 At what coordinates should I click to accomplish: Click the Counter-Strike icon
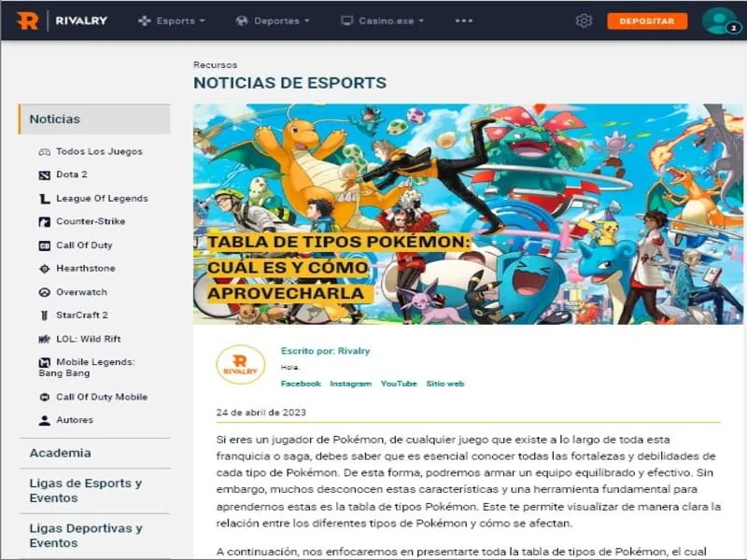pos(44,222)
